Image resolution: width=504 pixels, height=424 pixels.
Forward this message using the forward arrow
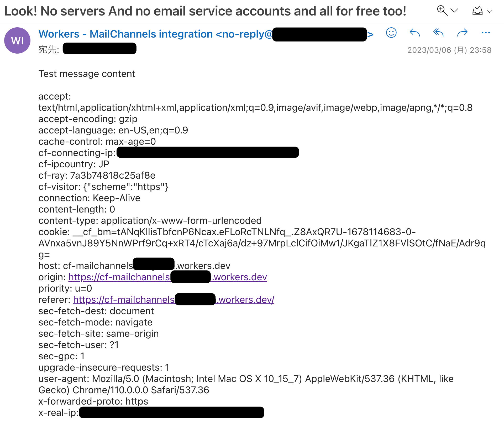[x=462, y=33]
